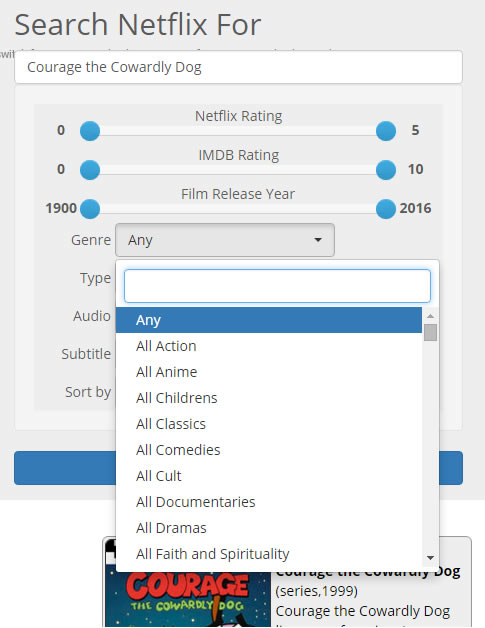This screenshot has width=485, height=628.
Task: Choose All Faith and Spirituality genre
Action: click(269, 554)
